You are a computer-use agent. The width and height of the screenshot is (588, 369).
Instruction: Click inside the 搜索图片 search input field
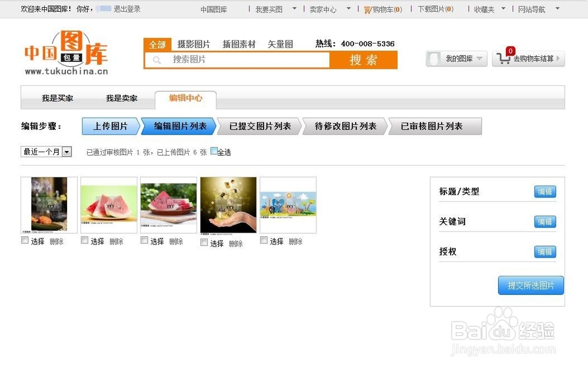click(x=235, y=60)
